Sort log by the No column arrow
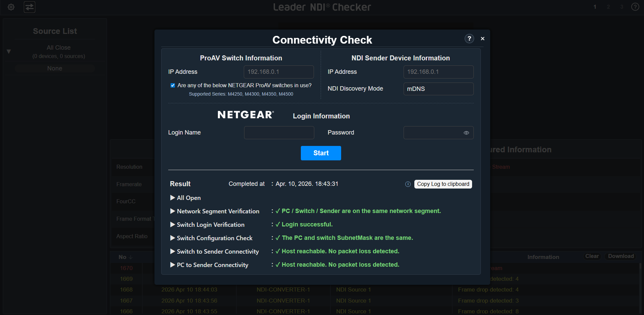The height and width of the screenshot is (315, 644). click(x=131, y=257)
